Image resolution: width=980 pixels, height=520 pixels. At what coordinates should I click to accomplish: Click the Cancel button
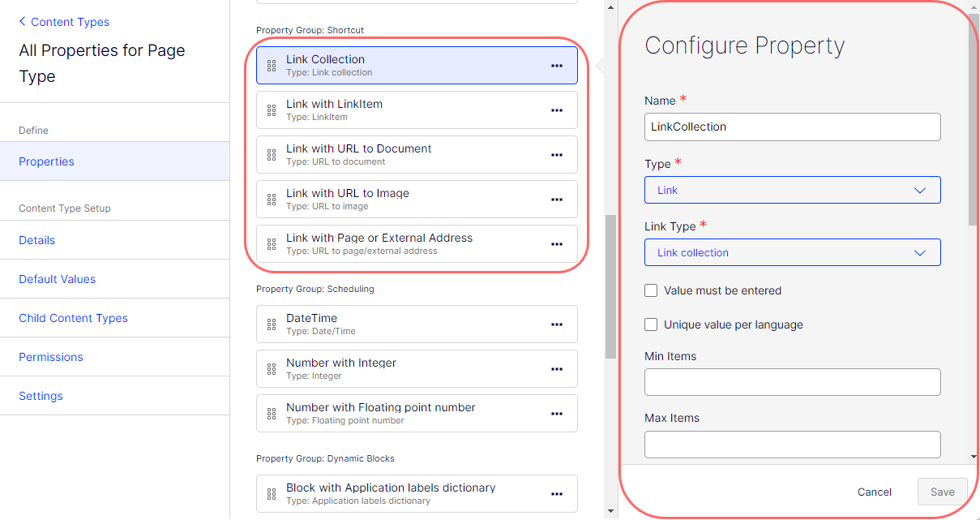[875, 492]
